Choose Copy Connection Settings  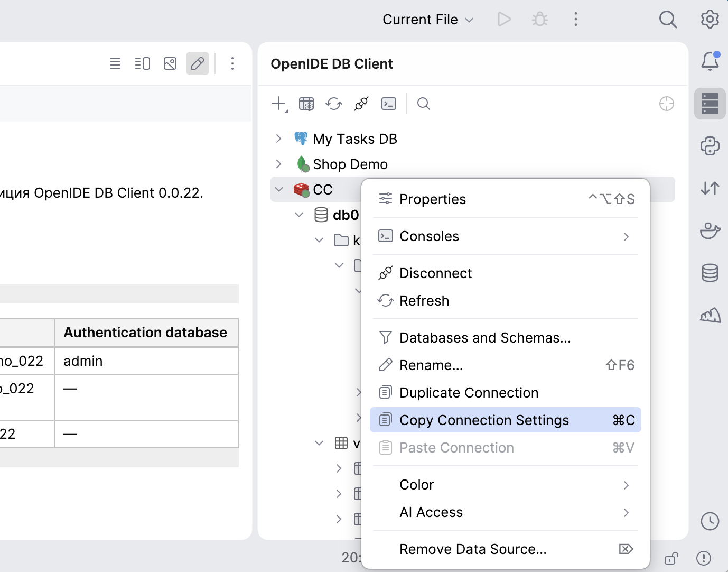coord(506,420)
